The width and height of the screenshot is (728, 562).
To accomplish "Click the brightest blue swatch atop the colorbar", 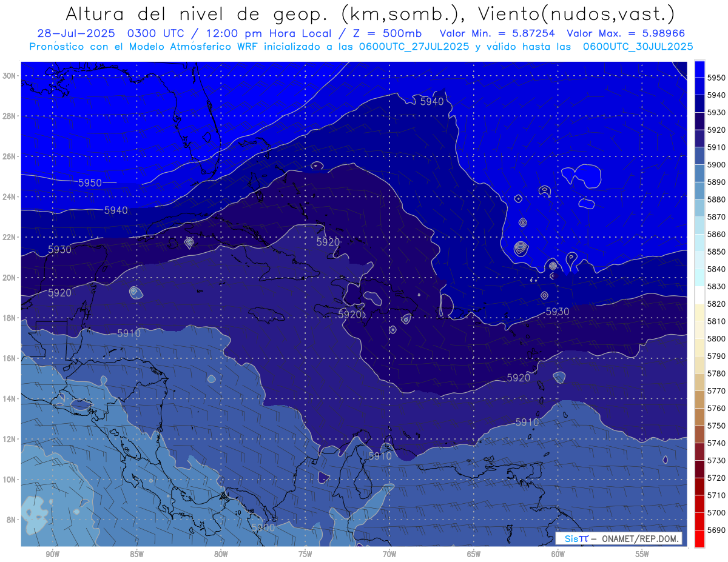I will 699,69.
